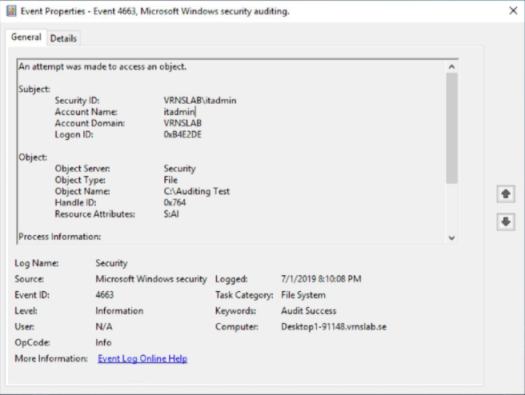Click the Computer name Desktop1-91148.vrnslab.se
Viewport: 525px width, 395px height.
(x=334, y=327)
